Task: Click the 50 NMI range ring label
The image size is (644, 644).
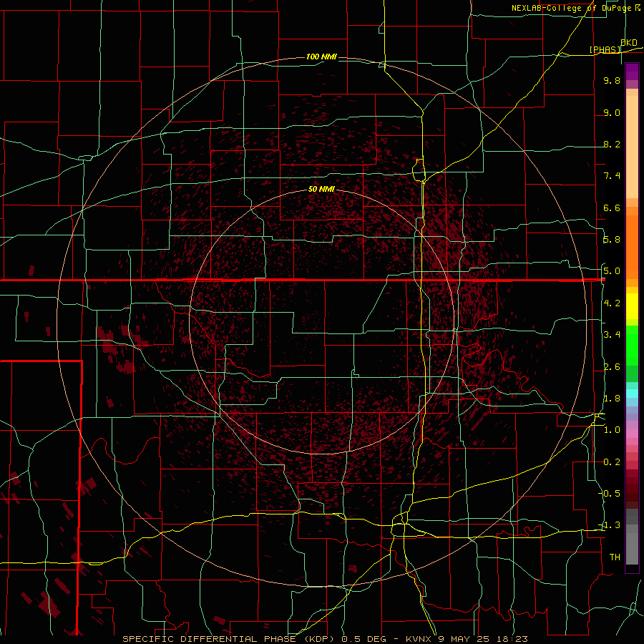Action: [x=321, y=189]
